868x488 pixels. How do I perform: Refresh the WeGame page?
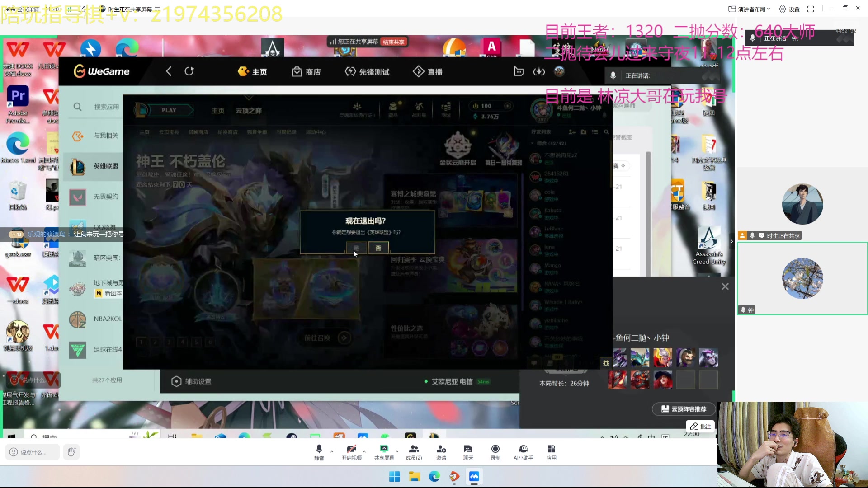coord(189,71)
